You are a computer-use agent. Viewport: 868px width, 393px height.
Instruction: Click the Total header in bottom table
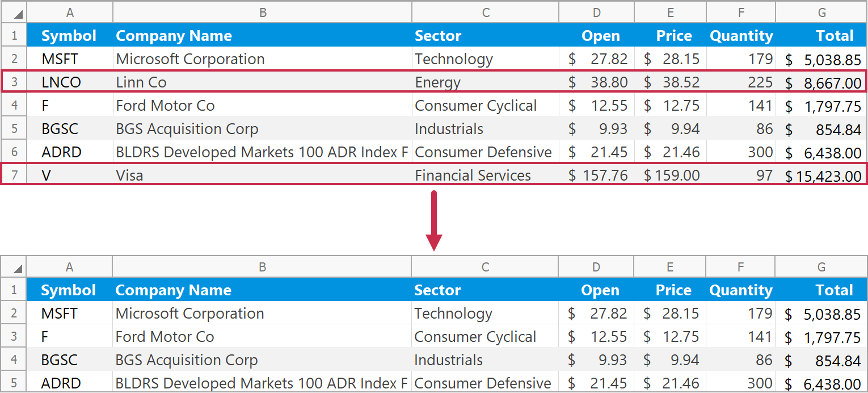coord(834,290)
